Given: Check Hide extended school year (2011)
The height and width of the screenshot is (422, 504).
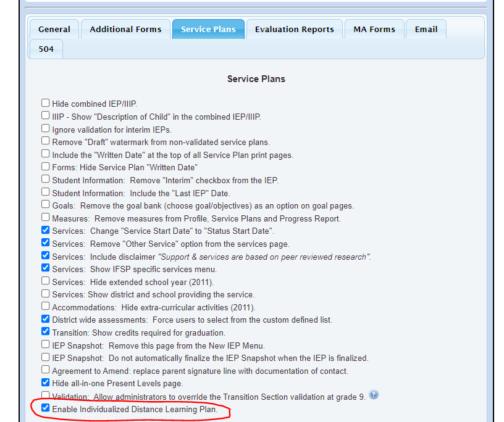Looking at the screenshot, I should click(45, 281).
